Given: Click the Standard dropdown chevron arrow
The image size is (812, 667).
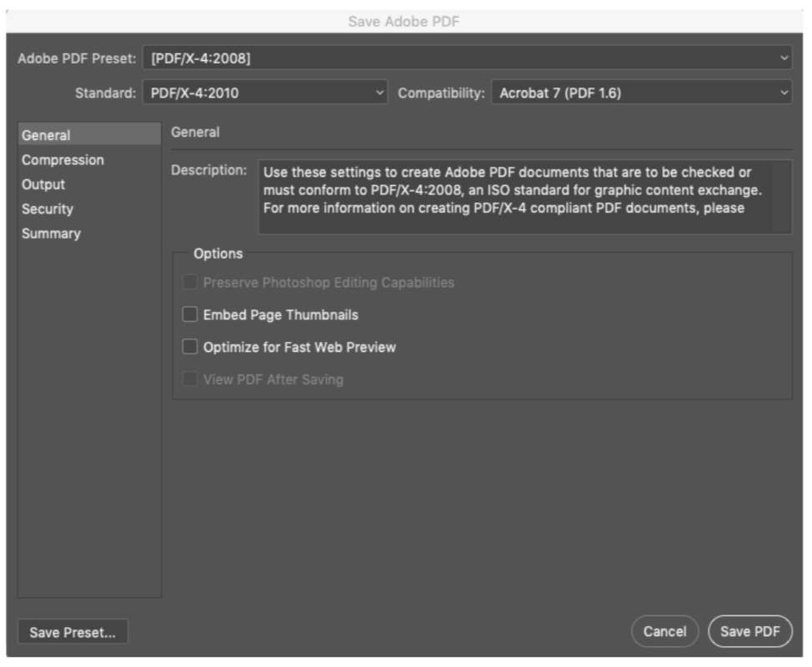Looking at the screenshot, I should pyautogui.click(x=379, y=93).
